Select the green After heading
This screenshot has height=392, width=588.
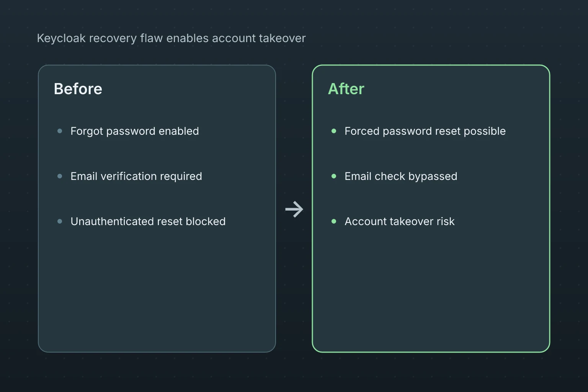346,89
